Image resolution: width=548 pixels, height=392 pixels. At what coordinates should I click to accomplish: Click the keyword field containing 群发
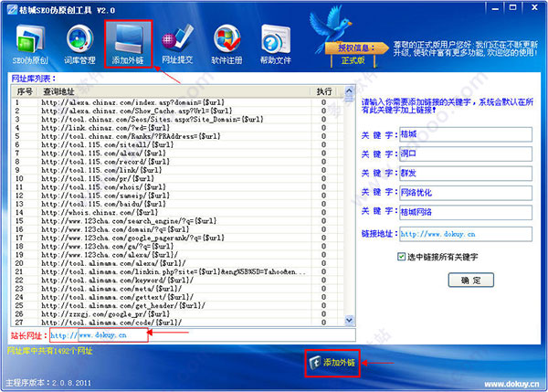[466, 174]
